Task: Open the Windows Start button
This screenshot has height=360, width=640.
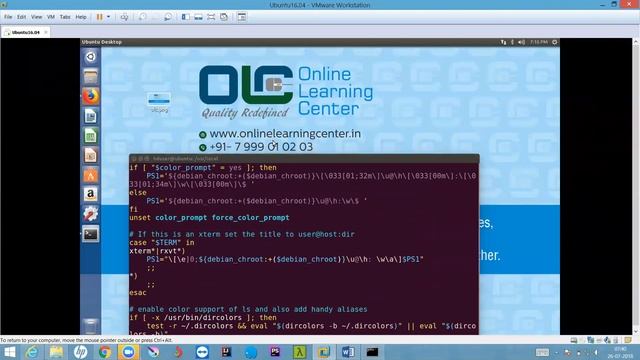Action: coord(9,352)
